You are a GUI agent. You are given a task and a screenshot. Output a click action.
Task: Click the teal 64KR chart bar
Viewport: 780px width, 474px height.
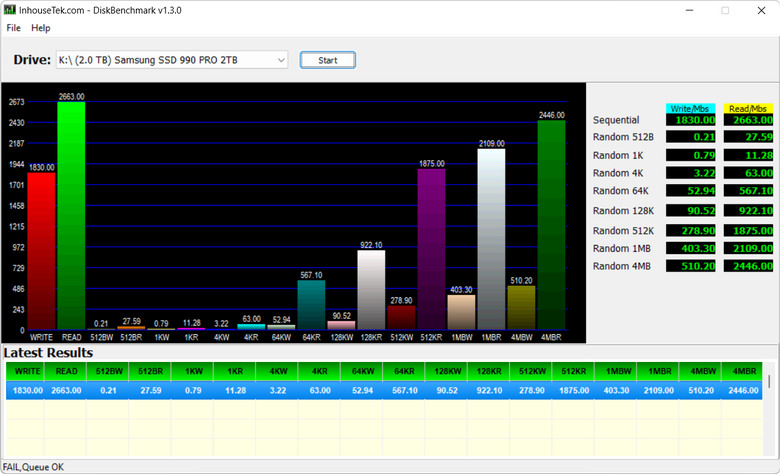pos(311,305)
